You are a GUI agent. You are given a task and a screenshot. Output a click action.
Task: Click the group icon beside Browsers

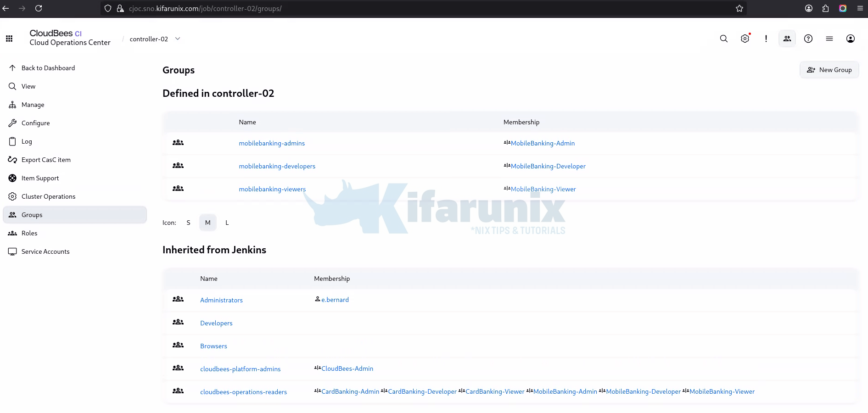pyautogui.click(x=178, y=345)
